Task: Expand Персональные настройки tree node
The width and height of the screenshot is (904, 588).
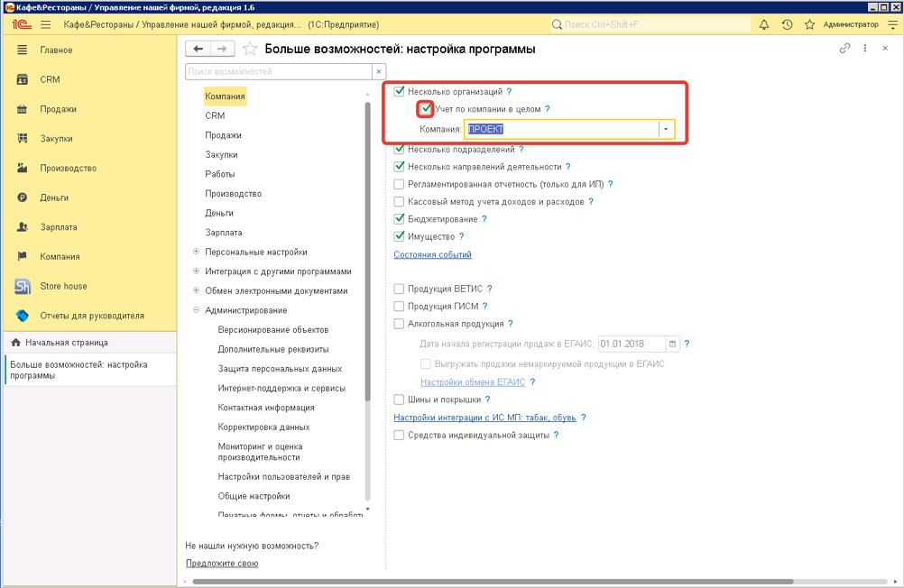Action: (x=196, y=252)
